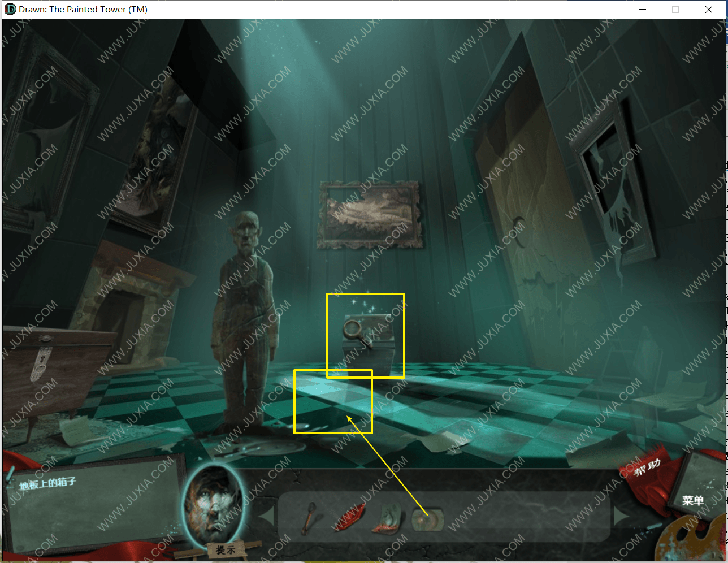This screenshot has height=563, width=728.
Task: Maximize the game window
Action: click(x=675, y=9)
